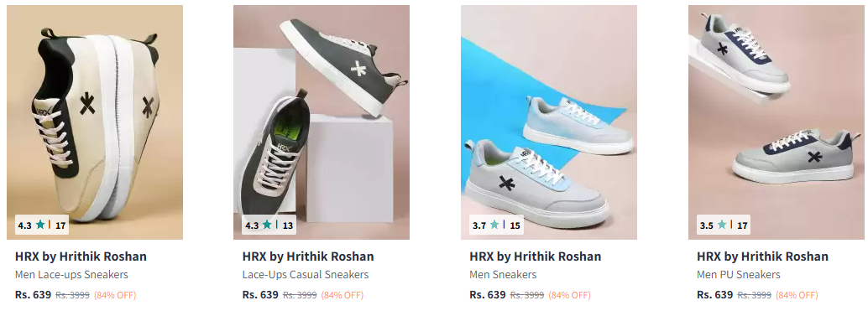Open the Lace-Ups Casual Sneakers product title
868x316 pixels.
pos(306,275)
